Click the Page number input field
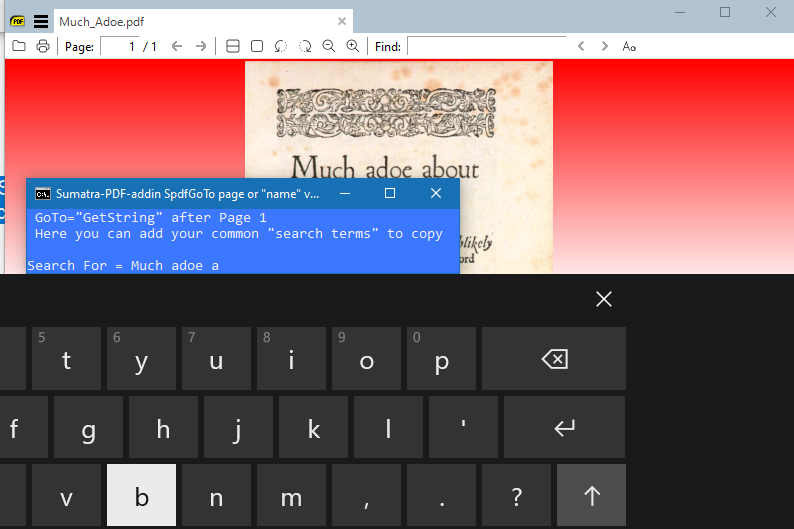 click(x=120, y=46)
